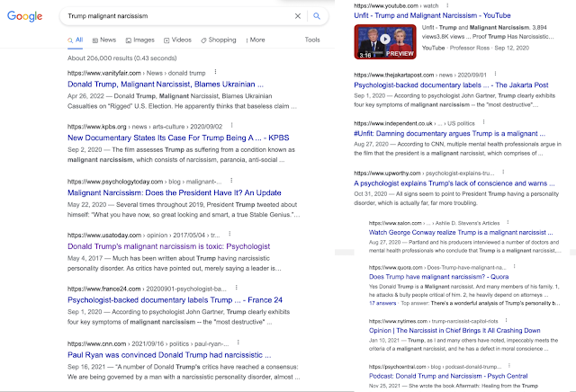
Task: Click the independent.co.uk breadcrumb URL
Action: 414,123
